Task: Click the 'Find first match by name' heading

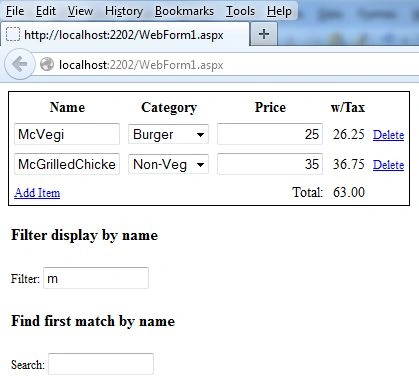Action: coord(93,321)
